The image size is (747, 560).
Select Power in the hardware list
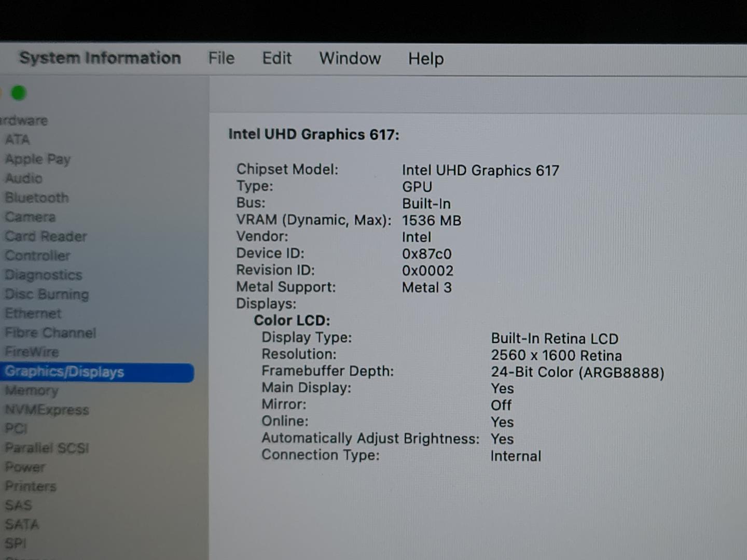[x=25, y=467]
